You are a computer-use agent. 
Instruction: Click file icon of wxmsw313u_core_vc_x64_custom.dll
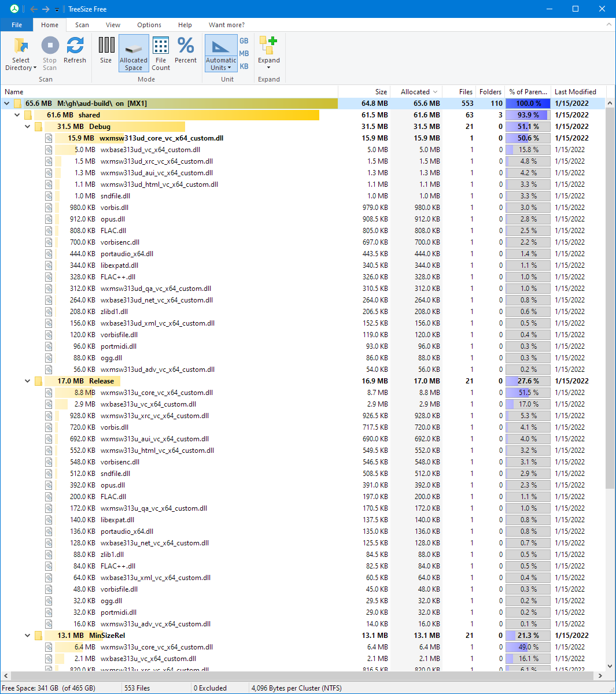(49, 393)
